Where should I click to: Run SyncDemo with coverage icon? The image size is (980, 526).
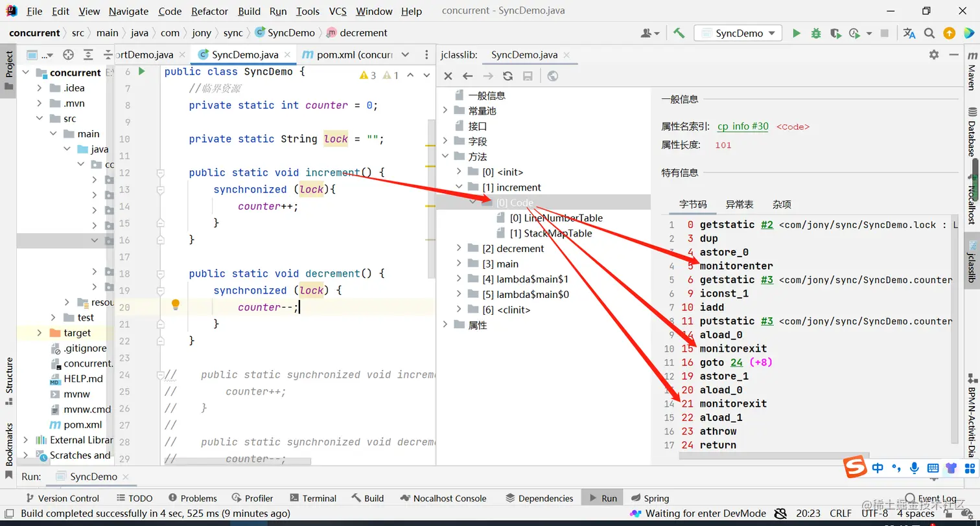[835, 33]
